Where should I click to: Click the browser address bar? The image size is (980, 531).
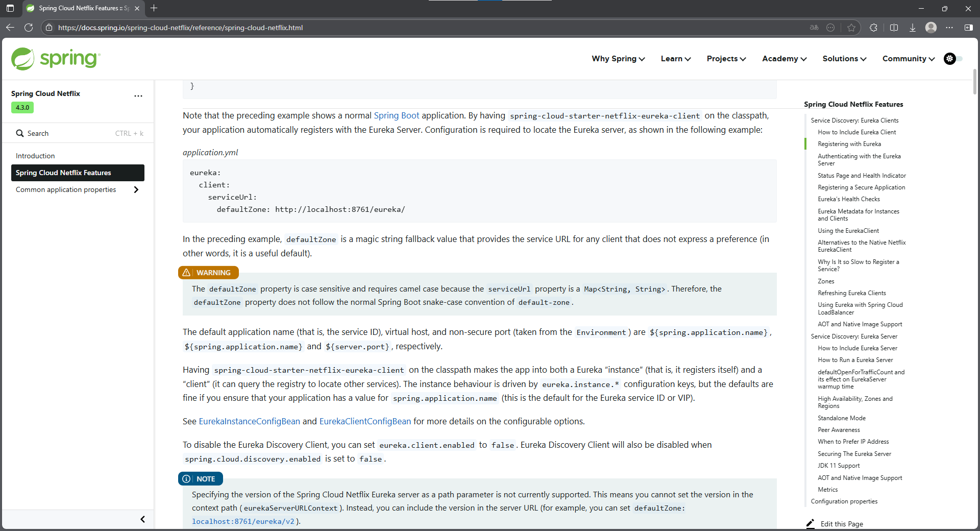pos(429,28)
